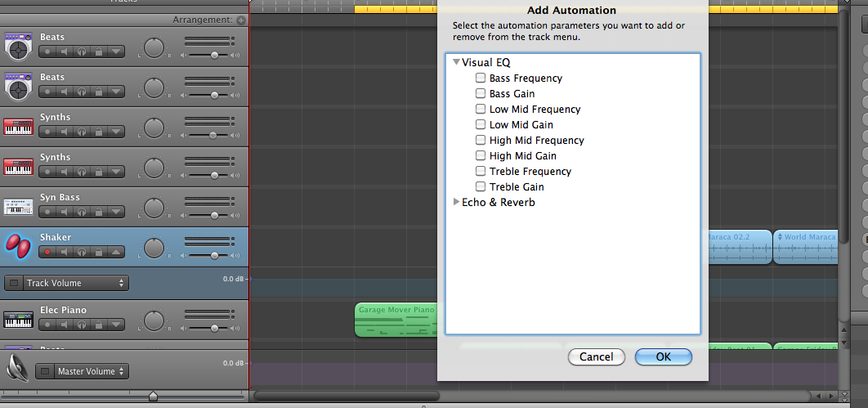Check the Treble Frequency box

[481, 171]
